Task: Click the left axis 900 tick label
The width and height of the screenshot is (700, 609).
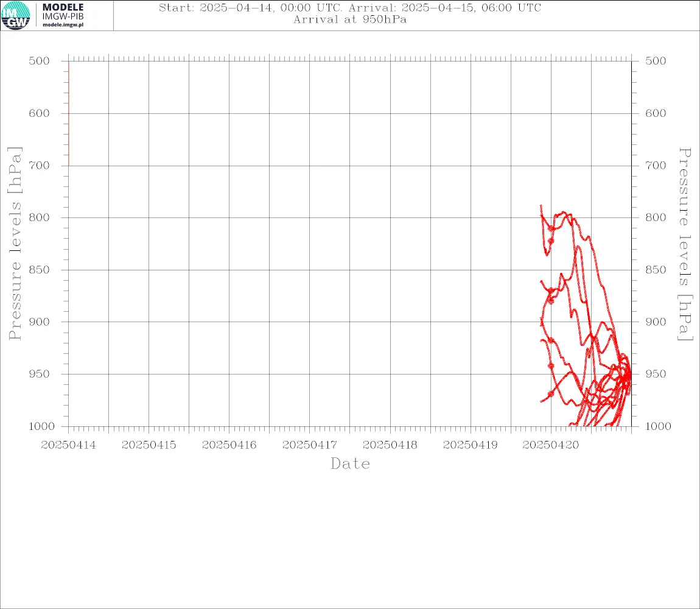Action: pos(40,322)
